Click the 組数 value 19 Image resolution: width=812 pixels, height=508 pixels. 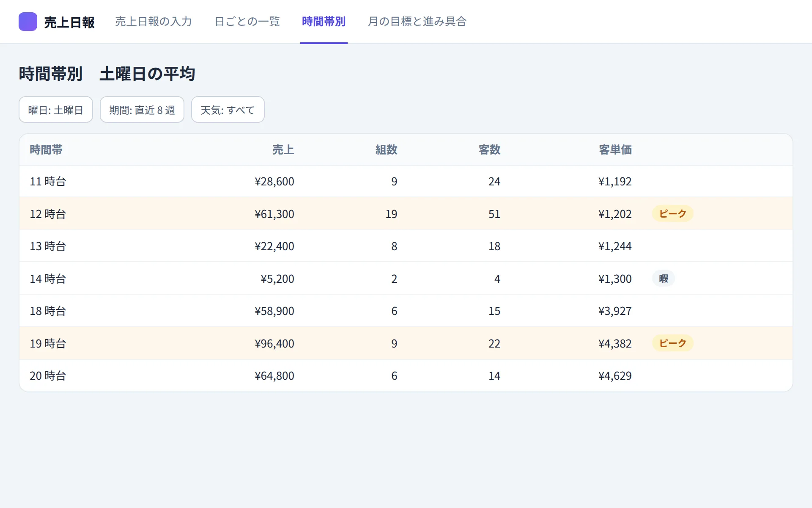coord(391,214)
